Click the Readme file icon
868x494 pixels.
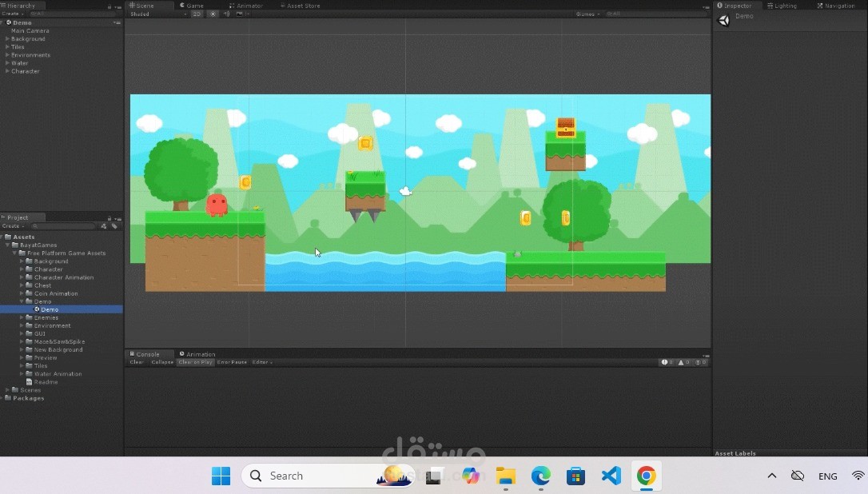30,382
